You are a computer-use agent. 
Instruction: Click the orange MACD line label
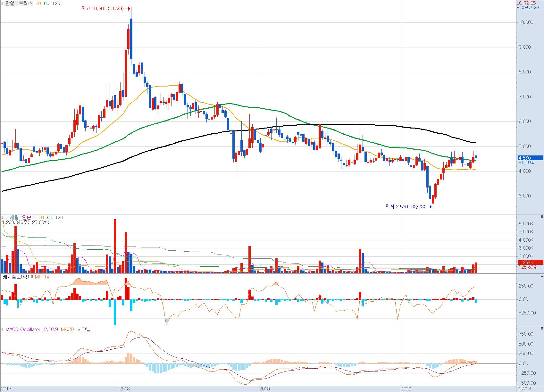click(x=67, y=329)
